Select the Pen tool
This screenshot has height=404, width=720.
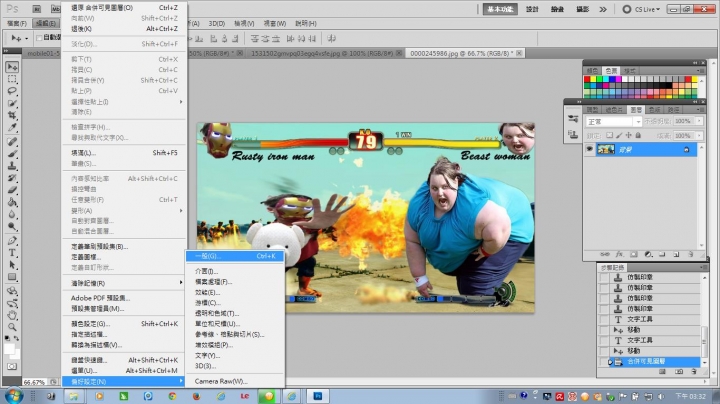pyautogui.click(x=12, y=241)
